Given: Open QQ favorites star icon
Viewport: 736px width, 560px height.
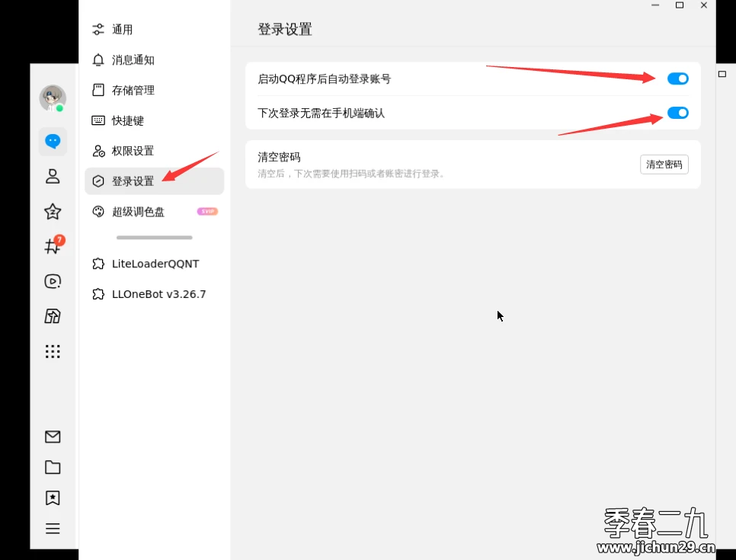Looking at the screenshot, I should [x=53, y=211].
